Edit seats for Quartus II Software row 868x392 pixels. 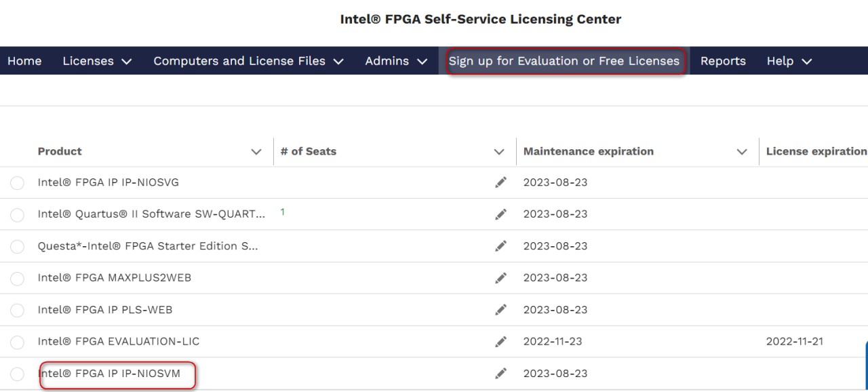(501, 214)
